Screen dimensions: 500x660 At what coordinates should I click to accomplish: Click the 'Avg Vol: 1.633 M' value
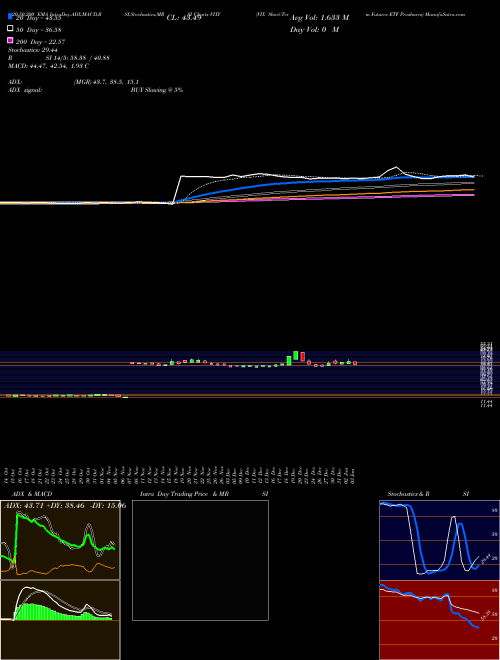click(319, 18)
